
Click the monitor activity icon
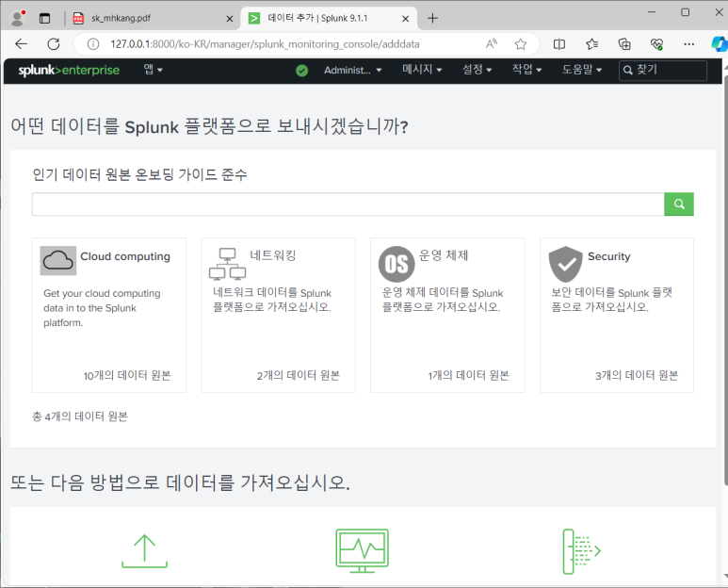363,550
